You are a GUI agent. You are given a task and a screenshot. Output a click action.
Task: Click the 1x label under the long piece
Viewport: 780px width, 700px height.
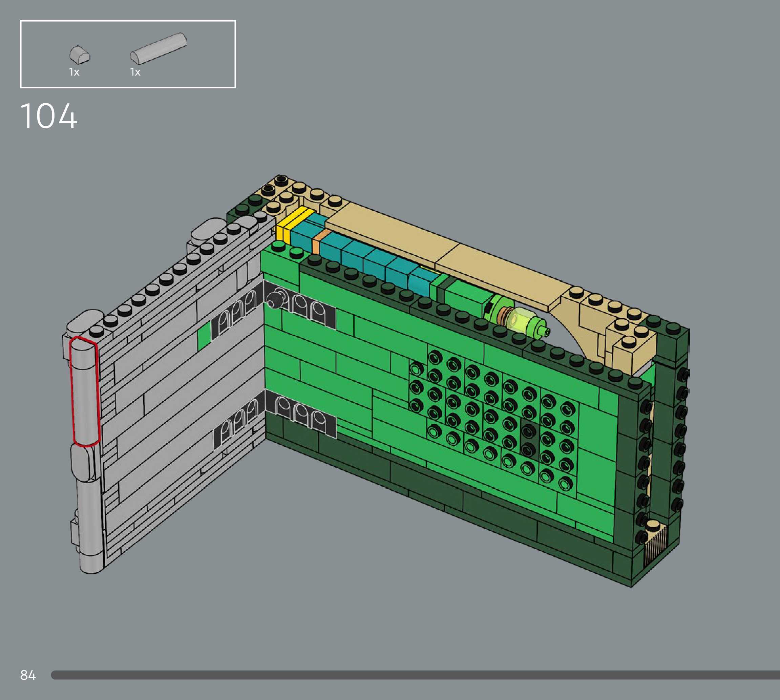pos(135,72)
